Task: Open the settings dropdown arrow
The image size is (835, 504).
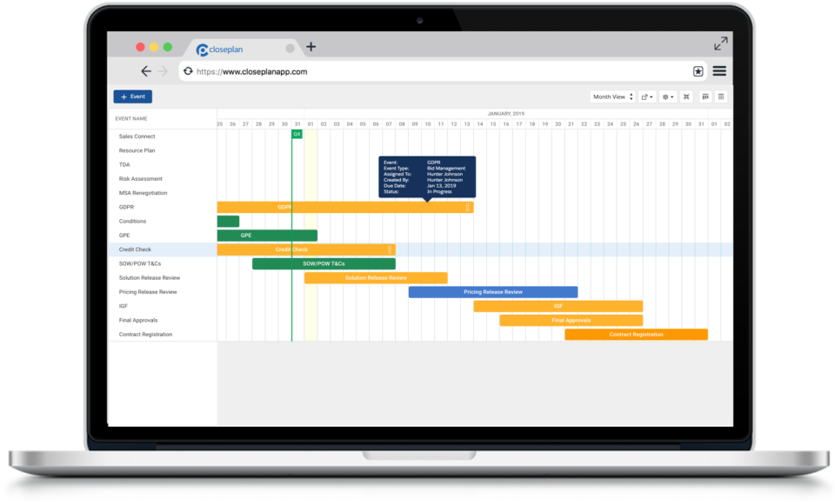Action: (671, 96)
